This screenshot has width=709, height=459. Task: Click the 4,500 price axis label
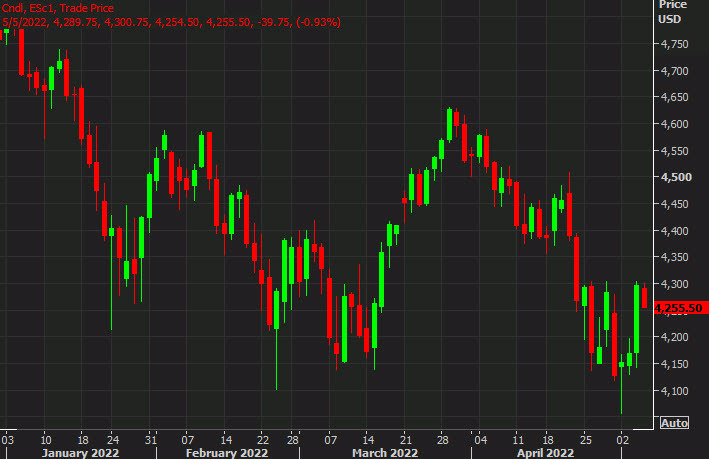tap(675, 177)
